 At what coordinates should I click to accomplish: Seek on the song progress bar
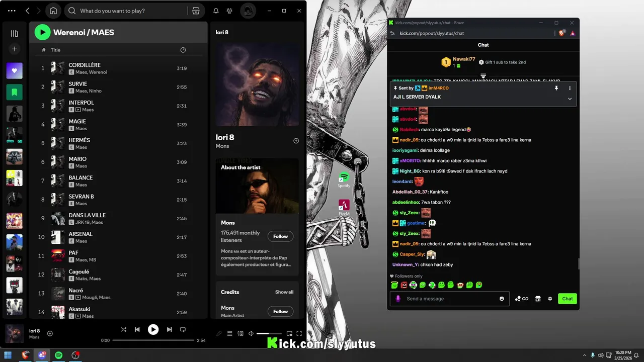coord(153,340)
